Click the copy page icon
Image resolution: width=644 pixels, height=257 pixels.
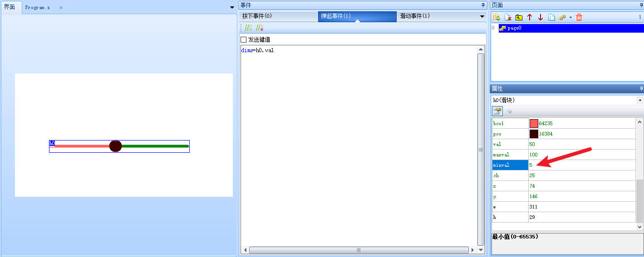(x=551, y=17)
